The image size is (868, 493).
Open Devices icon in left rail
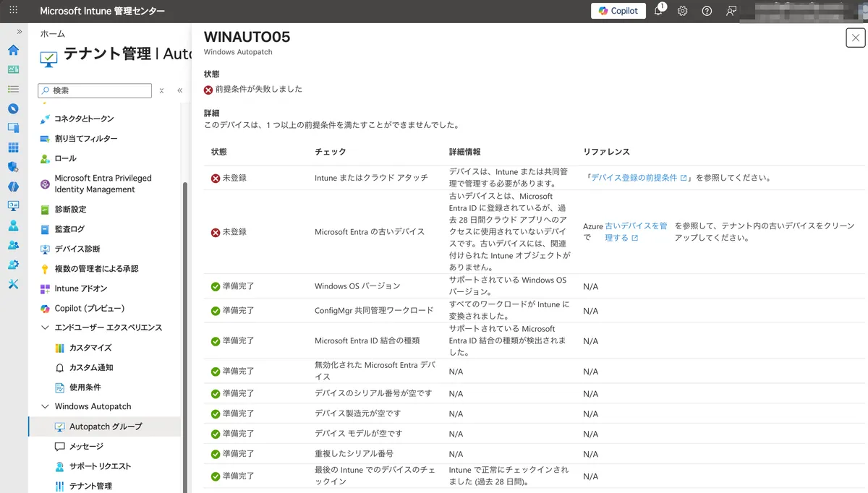13,128
